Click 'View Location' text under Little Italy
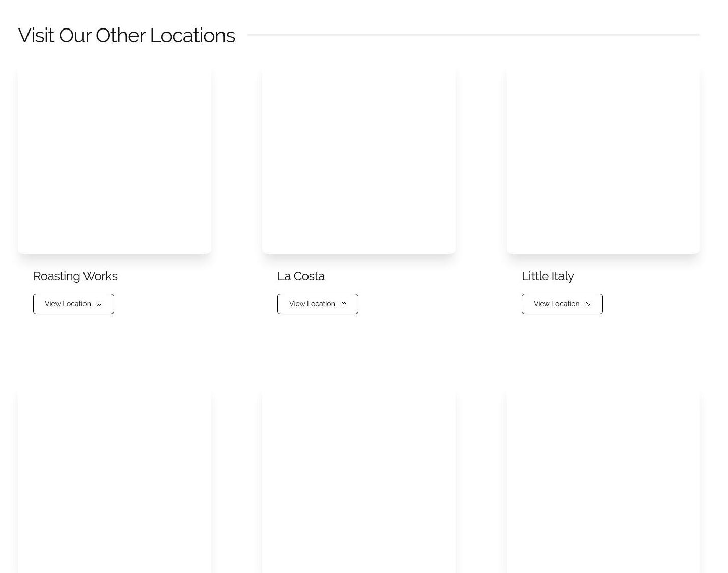The height and width of the screenshot is (573, 728). pos(556,304)
